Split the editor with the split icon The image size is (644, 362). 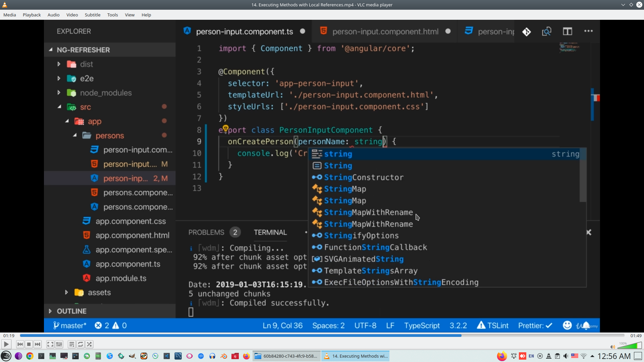point(568,31)
